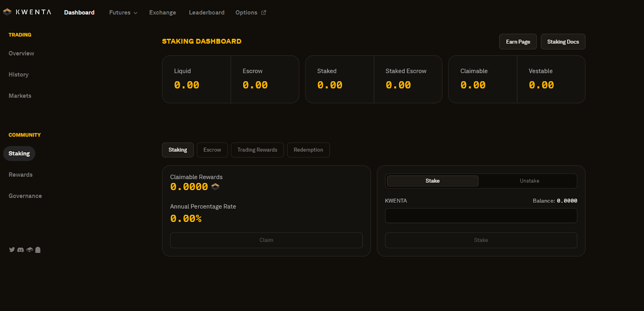Click the Claim rewards button

266,240
